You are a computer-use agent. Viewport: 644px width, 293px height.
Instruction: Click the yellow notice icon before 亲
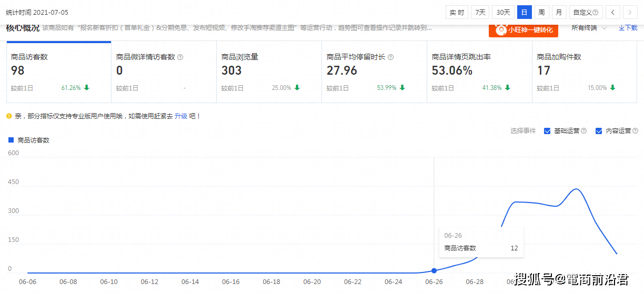coord(9,116)
